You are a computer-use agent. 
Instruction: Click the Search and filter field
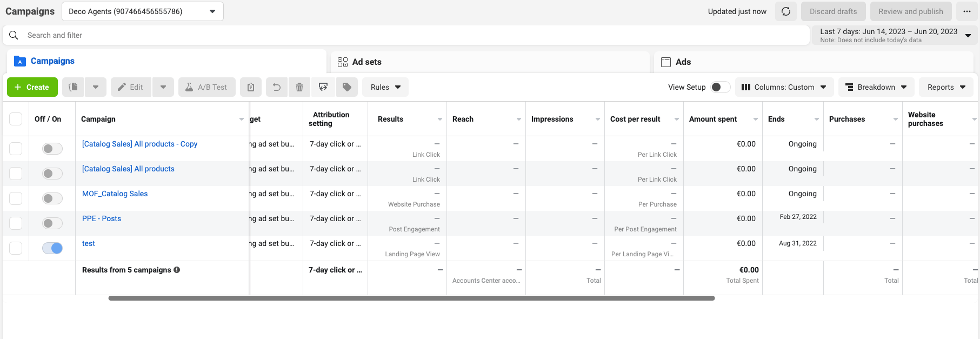(406, 35)
